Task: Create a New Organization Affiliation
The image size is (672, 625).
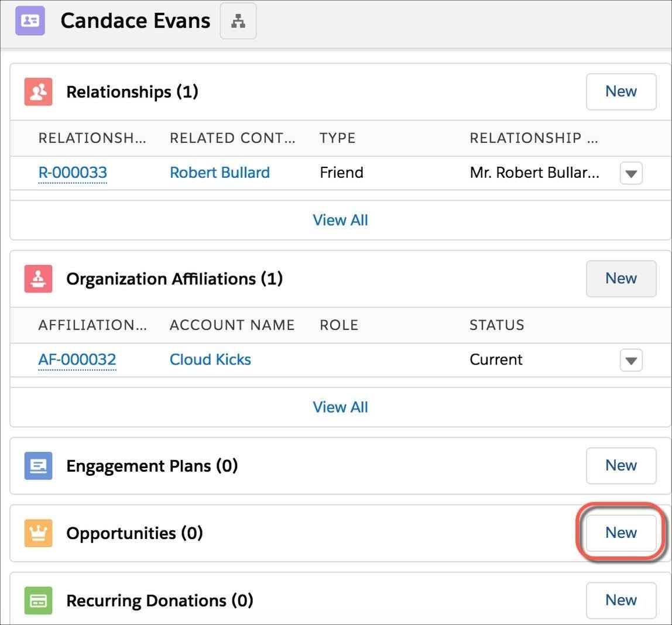Action: 620,279
